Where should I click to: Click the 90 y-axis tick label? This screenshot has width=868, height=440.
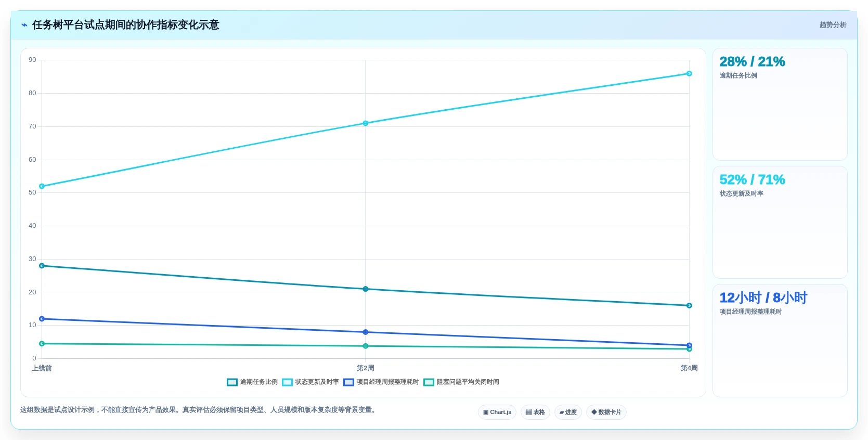coord(32,60)
